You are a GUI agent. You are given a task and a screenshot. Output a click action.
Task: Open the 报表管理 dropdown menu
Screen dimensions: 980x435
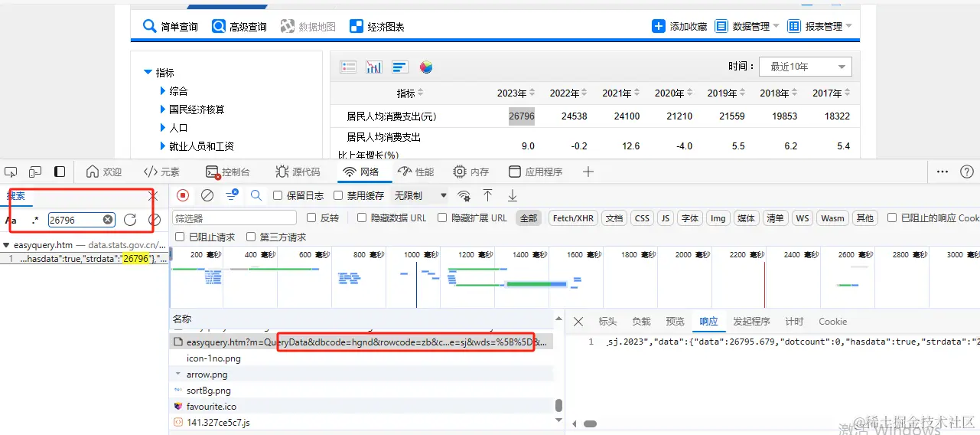point(819,26)
